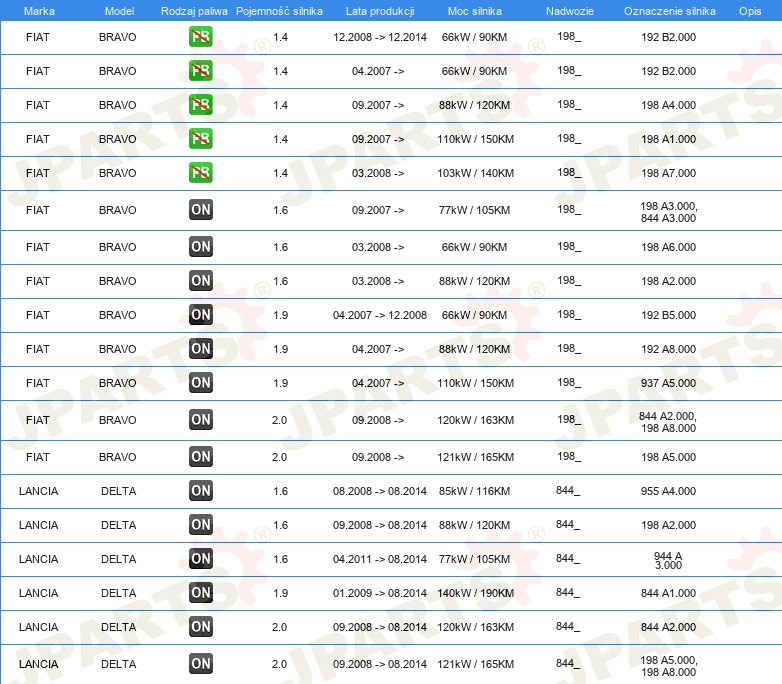The height and width of the screenshot is (684, 782).
Task: Select engine codes 198 A3.000, 844 A3.000
Action: coord(668,212)
